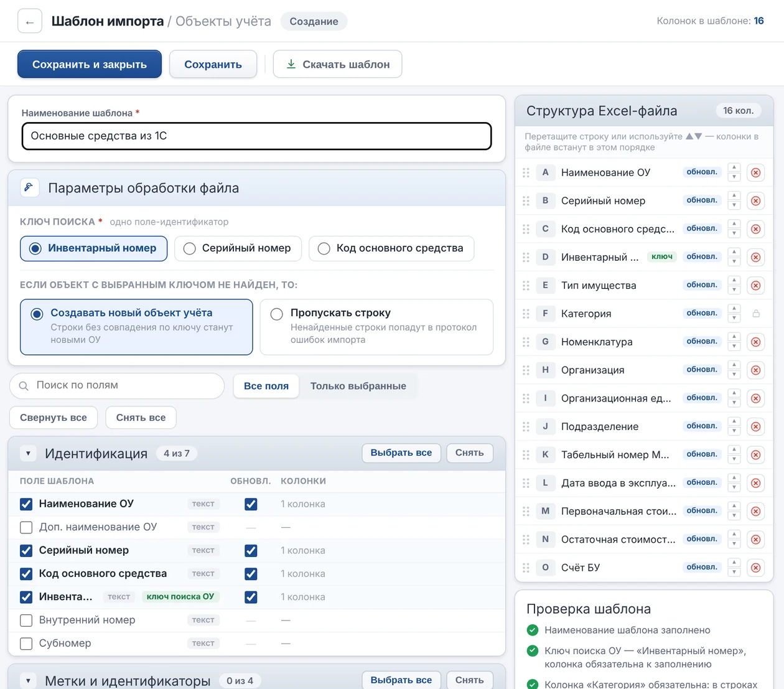784x689 pixels.
Task: Collapse the Идентификация section
Action: tap(28, 453)
